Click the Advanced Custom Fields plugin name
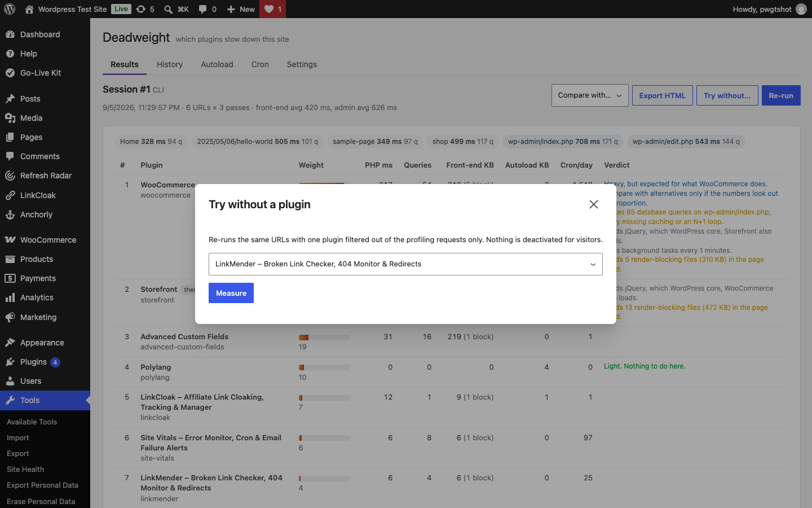812x508 pixels. click(x=184, y=336)
